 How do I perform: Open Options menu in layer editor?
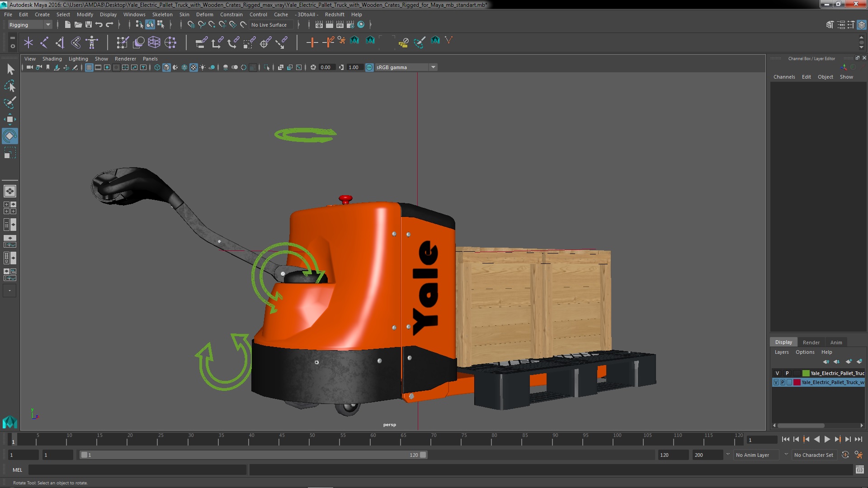coord(805,352)
